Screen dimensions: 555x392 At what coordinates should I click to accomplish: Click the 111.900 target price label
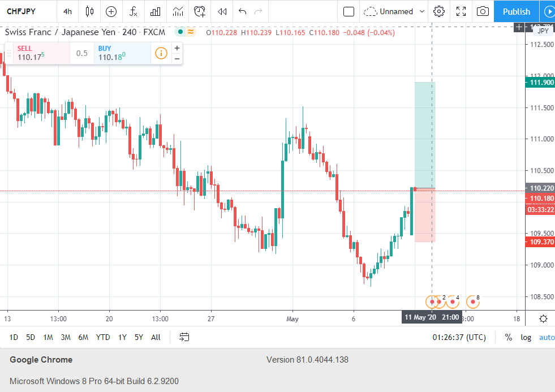point(540,83)
